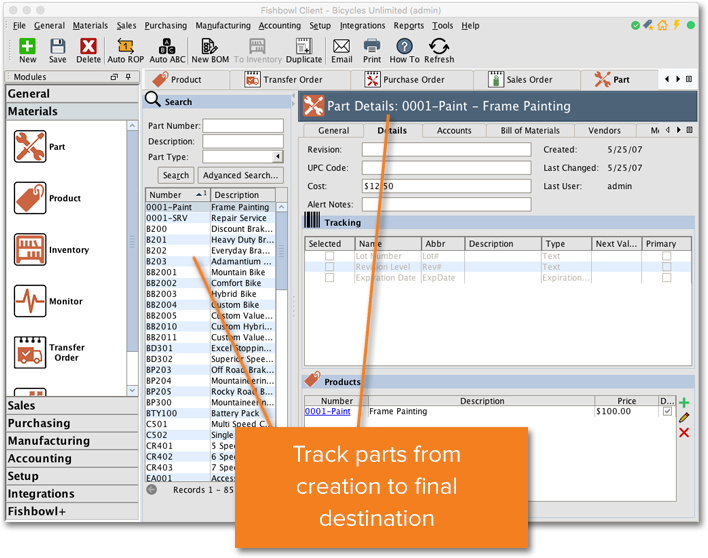
Task: Click the previous records arrow icon
Action: 152,489
